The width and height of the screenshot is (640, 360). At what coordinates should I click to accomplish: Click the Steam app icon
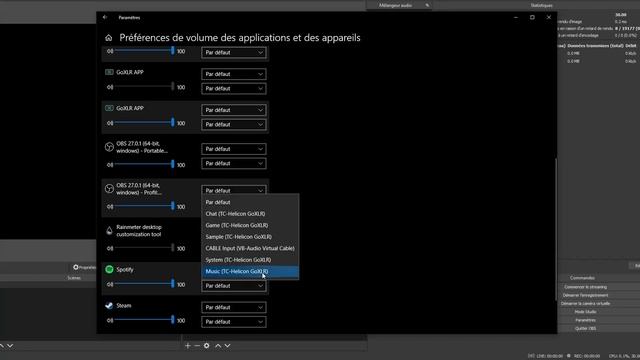coord(109,305)
